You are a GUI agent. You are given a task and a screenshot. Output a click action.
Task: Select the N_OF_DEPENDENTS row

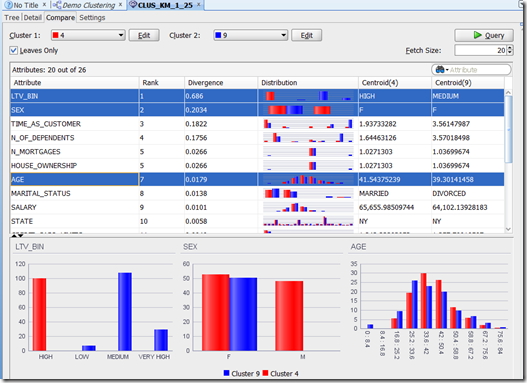coord(257,138)
